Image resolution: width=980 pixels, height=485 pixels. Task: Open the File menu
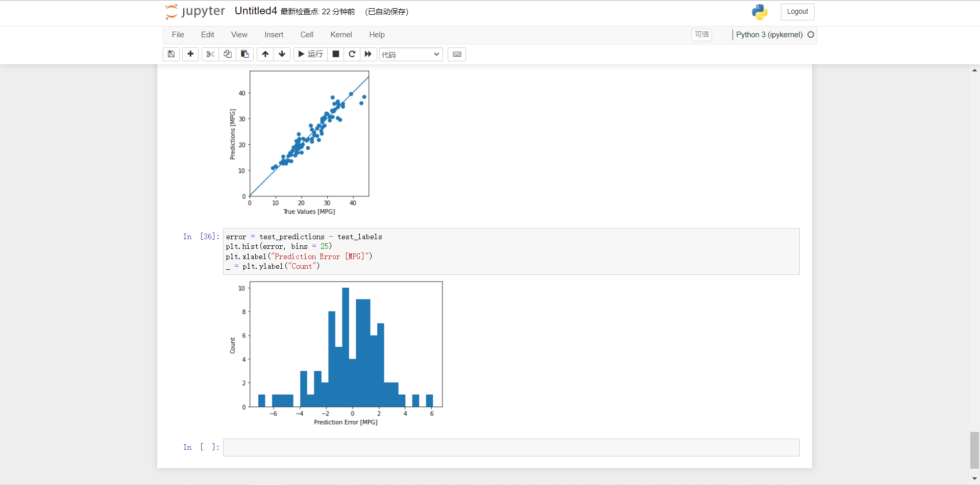tap(178, 35)
